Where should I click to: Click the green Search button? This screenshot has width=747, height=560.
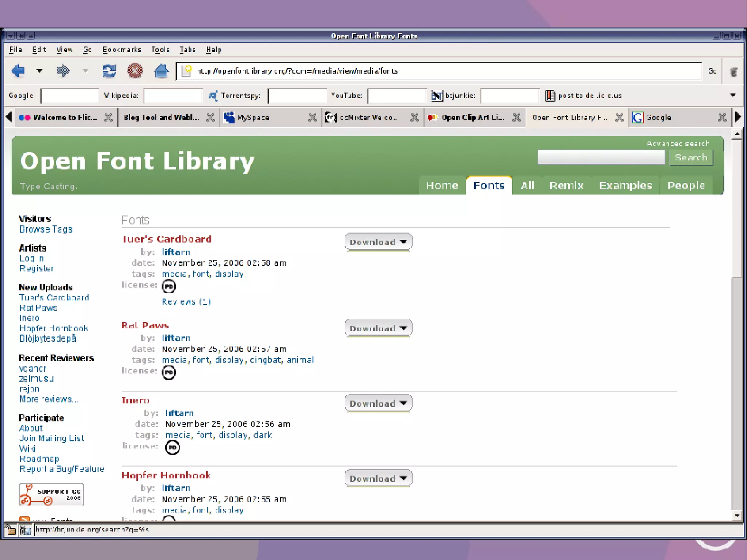(691, 158)
